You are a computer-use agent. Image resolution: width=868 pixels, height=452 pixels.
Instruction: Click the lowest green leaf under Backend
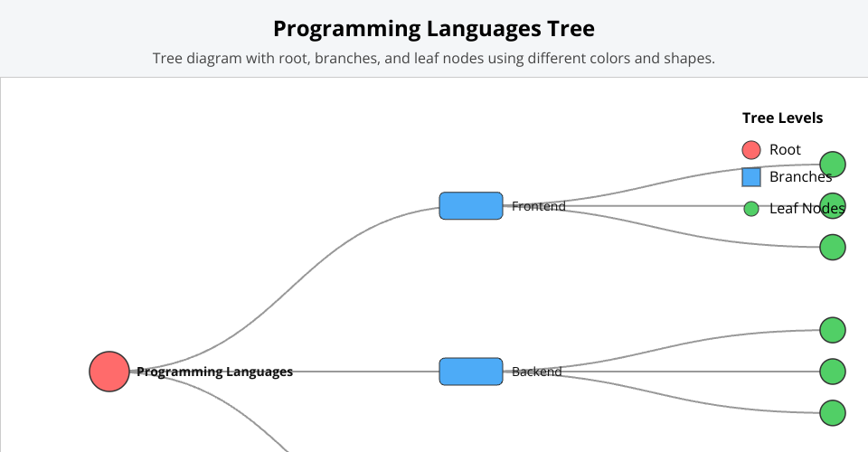coord(833,413)
